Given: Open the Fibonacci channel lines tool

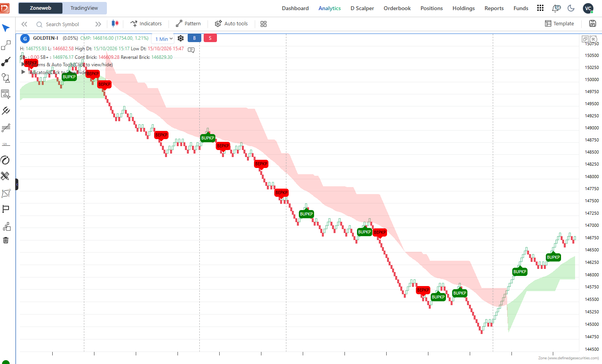Looking at the screenshot, I should coord(6,127).
